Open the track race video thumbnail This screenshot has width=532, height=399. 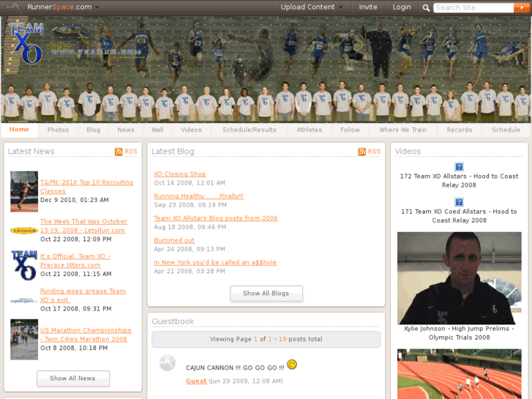(x=460, y=374)
